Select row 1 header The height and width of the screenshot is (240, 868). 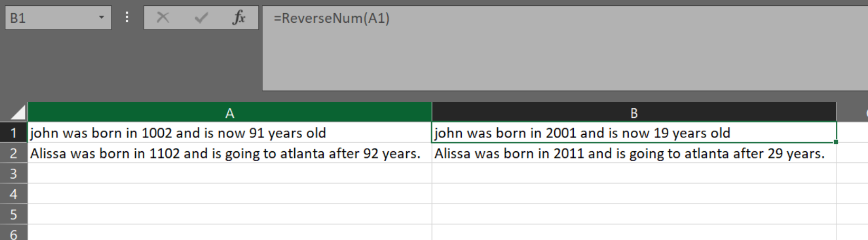[x=14, y=133]
